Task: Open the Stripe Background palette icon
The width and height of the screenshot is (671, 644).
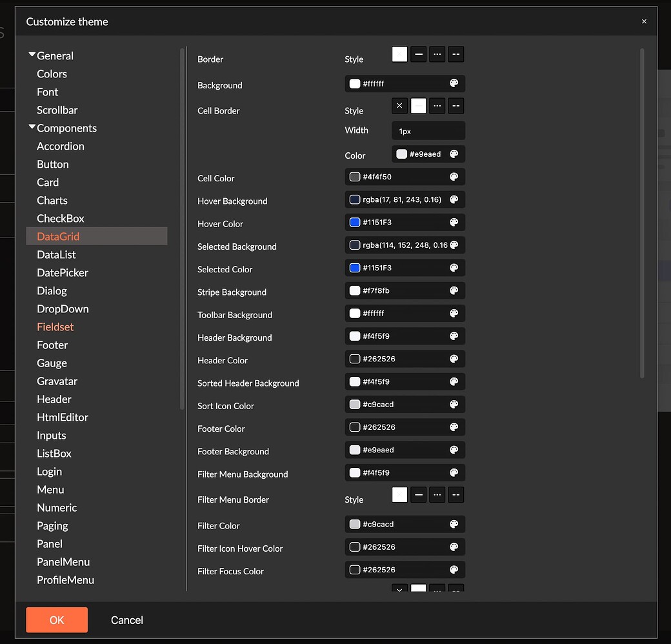Action: point(455,290)
